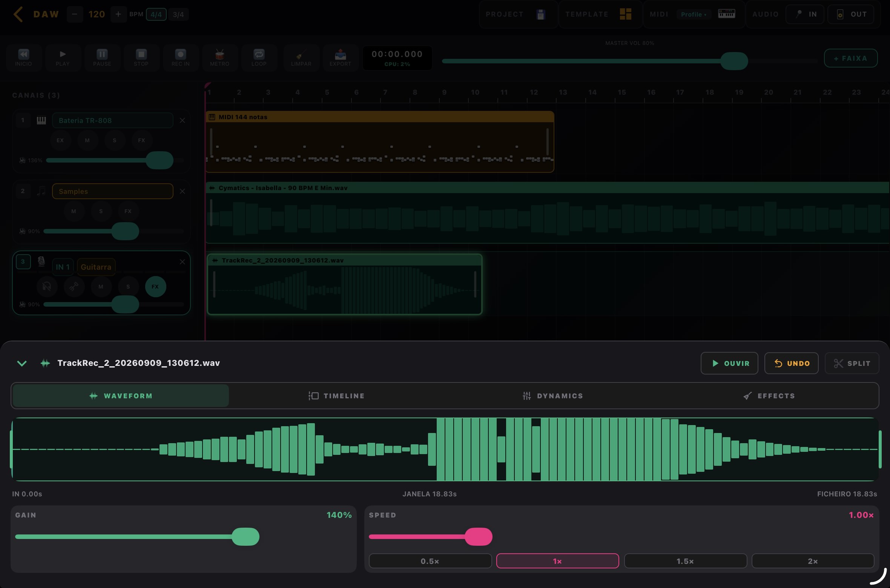Click the STOP transport button
Screen dimensions: 890x588
(x=141, y=58)
